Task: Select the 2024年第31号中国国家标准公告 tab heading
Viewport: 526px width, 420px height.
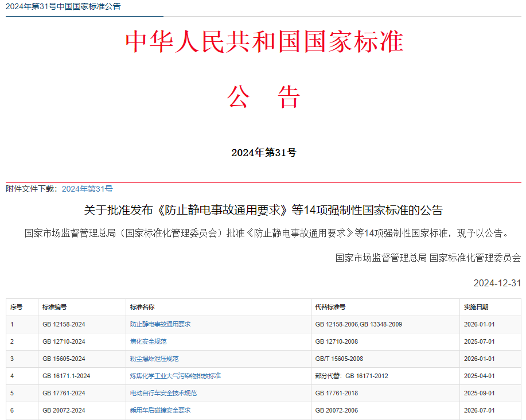Action: click(x=63, y=6)
